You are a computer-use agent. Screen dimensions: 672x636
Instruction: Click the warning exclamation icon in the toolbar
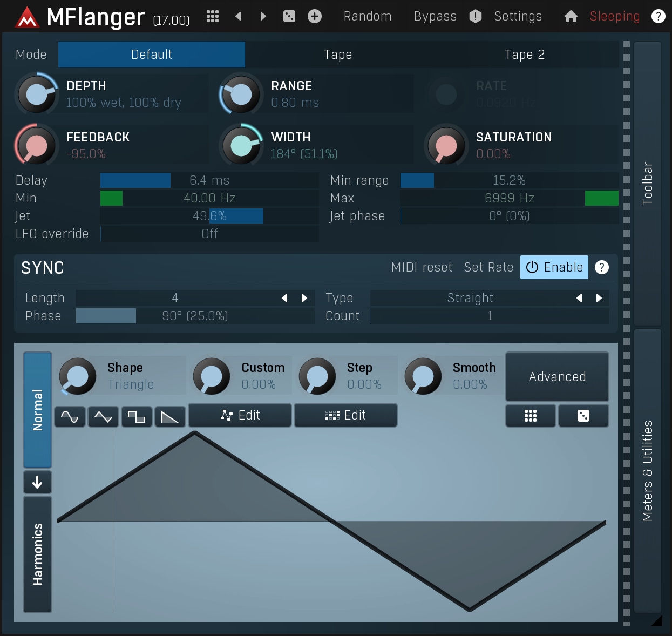[x=476, y=16]
